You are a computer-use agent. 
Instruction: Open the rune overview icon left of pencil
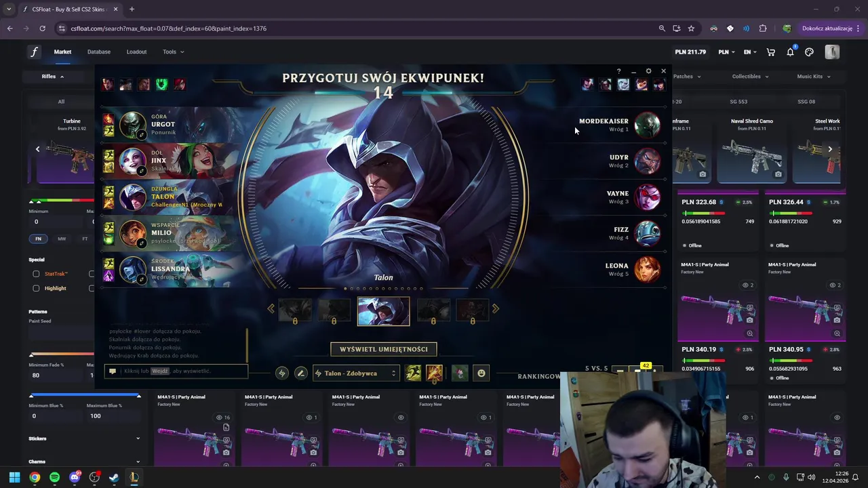click(x=282, y=373)
